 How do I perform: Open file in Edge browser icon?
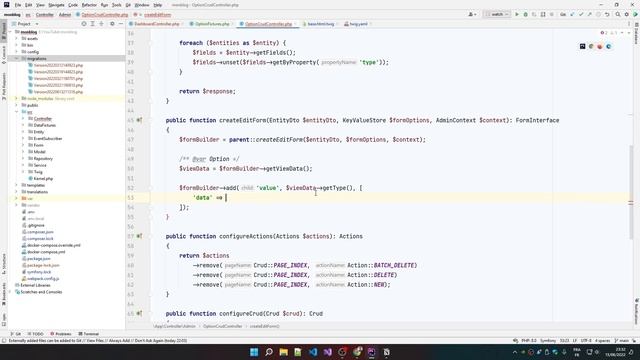609,47
